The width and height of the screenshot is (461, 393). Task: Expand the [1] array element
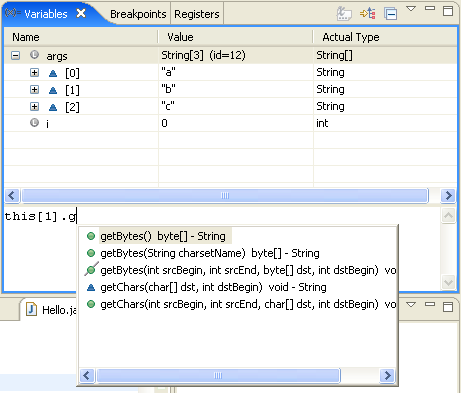(34, 89)
